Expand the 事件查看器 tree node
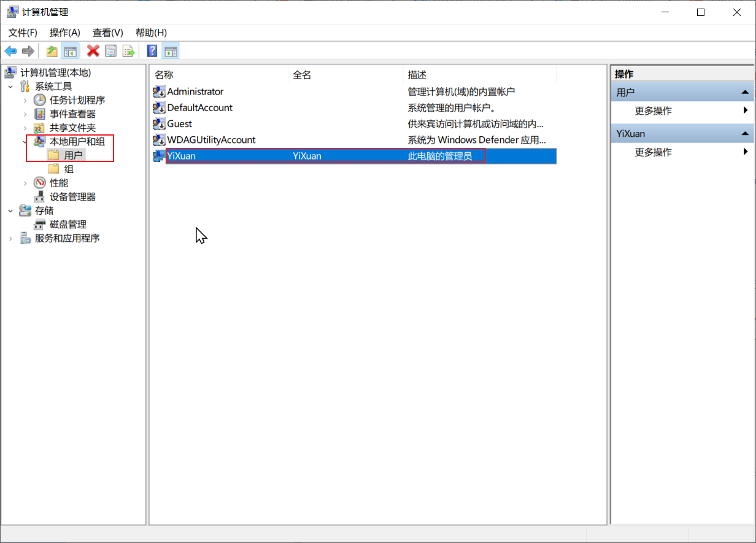756x543 pixels. click(25, 114)
